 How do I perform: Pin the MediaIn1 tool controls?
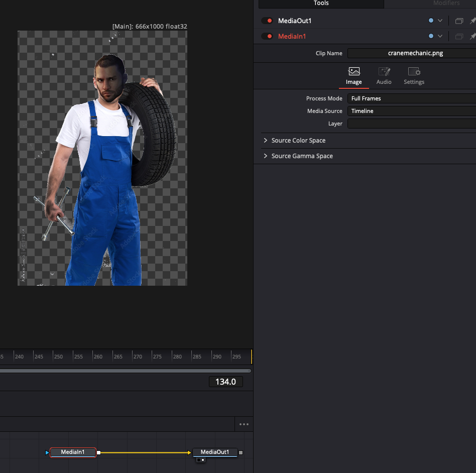[x=472, y=37]
